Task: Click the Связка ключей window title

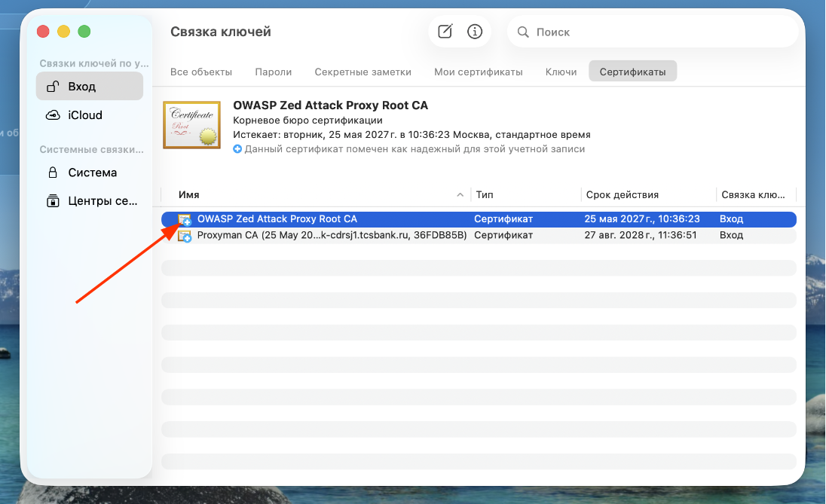Action: [x=221, y=32]
